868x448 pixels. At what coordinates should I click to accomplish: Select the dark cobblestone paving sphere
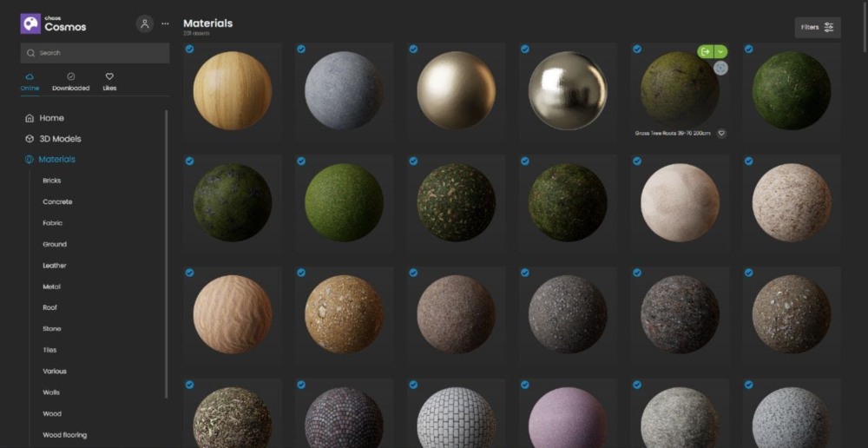(344, 418)
